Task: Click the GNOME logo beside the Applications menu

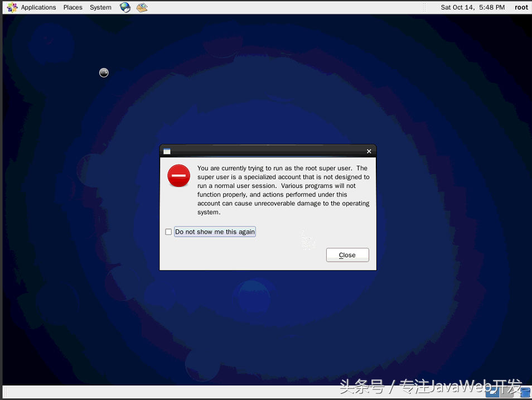Action: [11, 7]
